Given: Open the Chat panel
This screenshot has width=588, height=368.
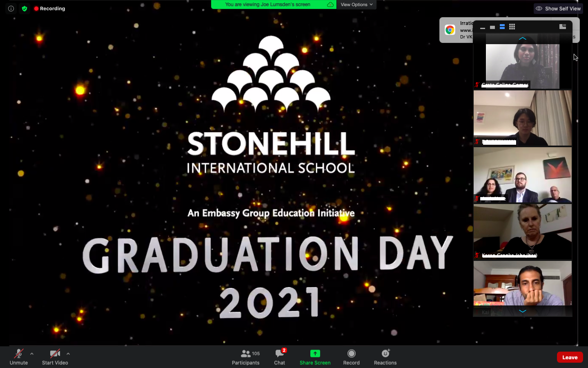Looking at the screenshot, I should (280, 357).
